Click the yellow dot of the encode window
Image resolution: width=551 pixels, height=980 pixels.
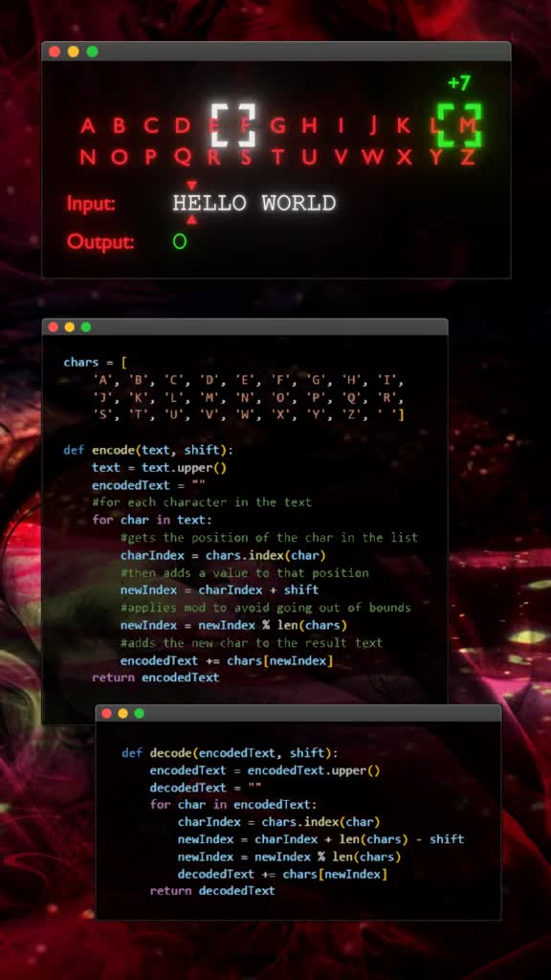(69, 327)
